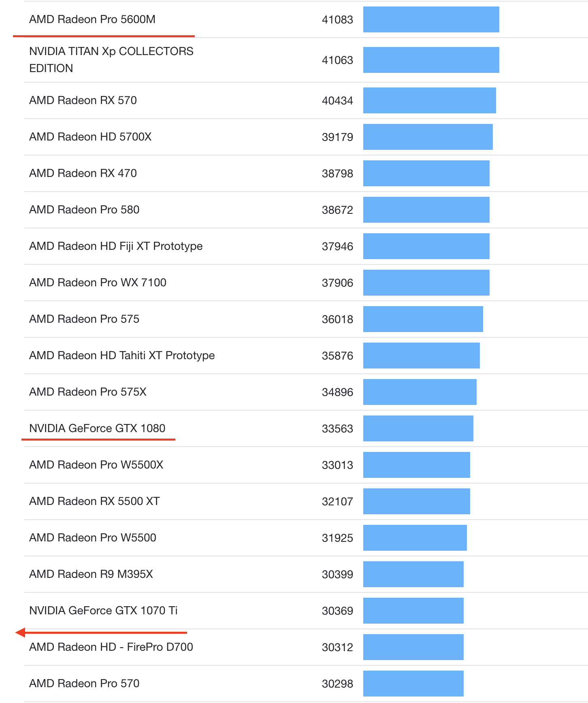Select AMD Radeon HD Tahiti XT Prototype
The image size is (588, 703).
pos(122,356)
